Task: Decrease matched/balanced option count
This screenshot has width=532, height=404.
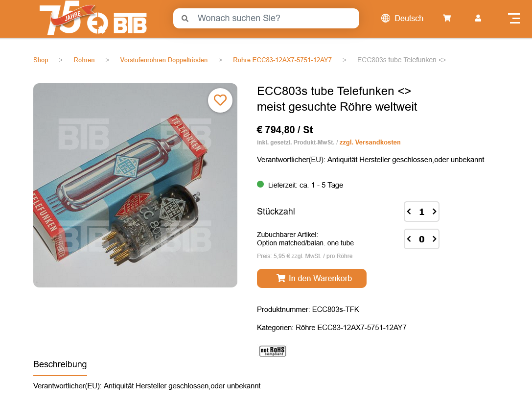Action: pyautogui.click(x=409, y=239)
